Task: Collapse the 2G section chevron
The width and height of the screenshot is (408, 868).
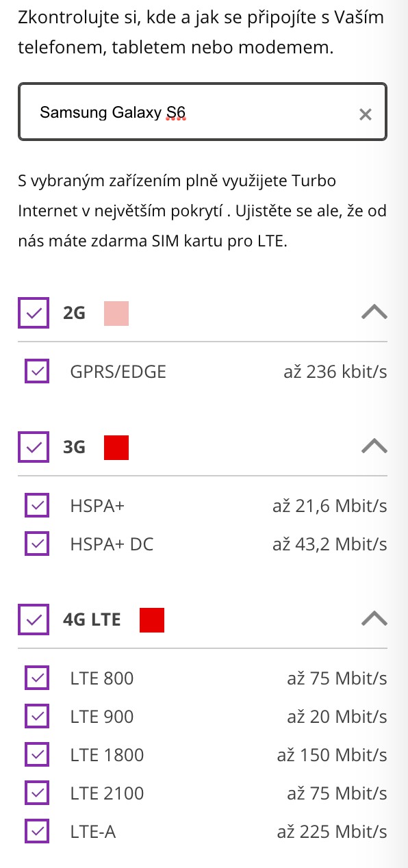Action: click(374, 313)
